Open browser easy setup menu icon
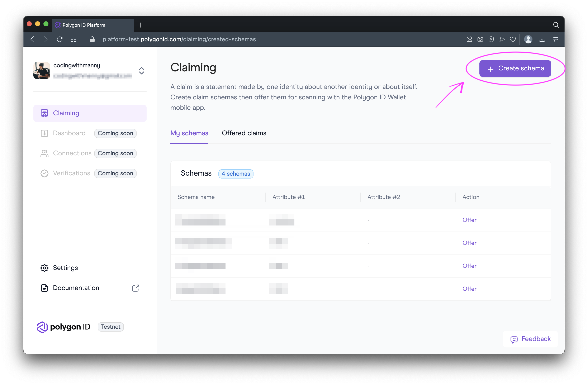This screenshot has height=385, width=588. pos(556,39)
